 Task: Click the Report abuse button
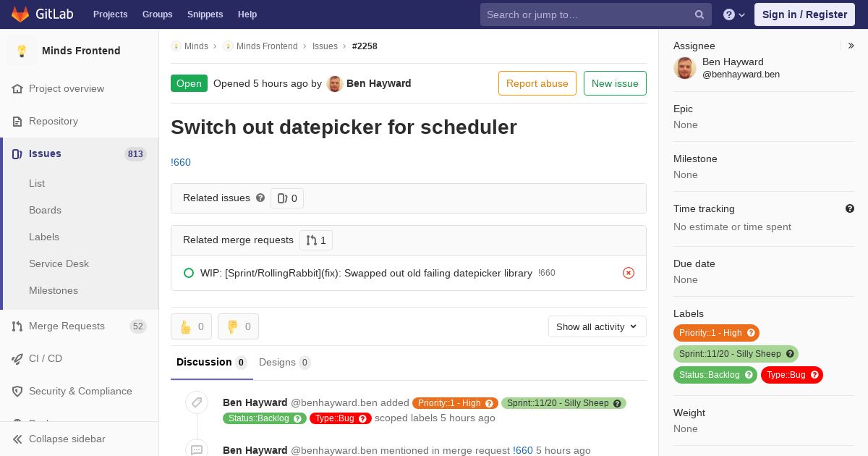(x=537, y=83)
